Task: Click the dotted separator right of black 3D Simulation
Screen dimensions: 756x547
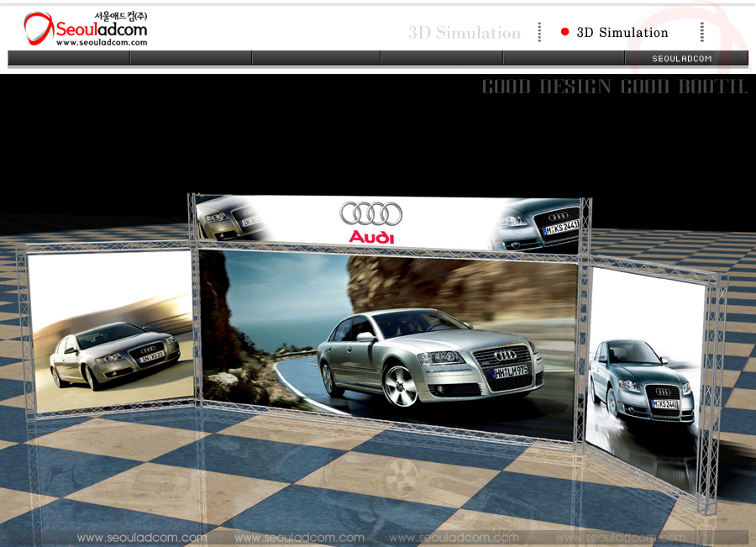Action: pyautogui.click(x=701, y=32)
